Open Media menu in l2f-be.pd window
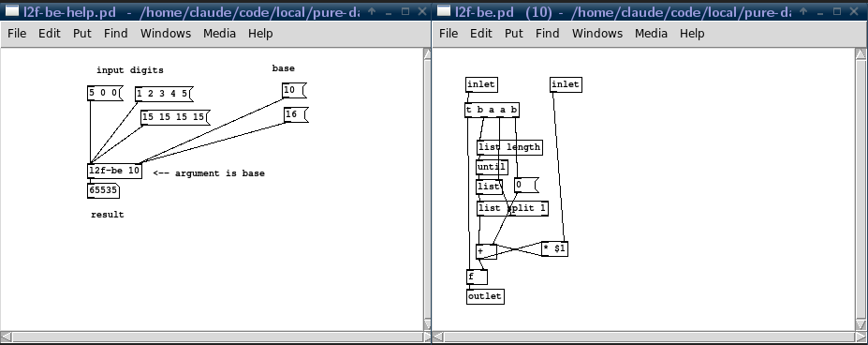868x345 pixels. (651, 33)
